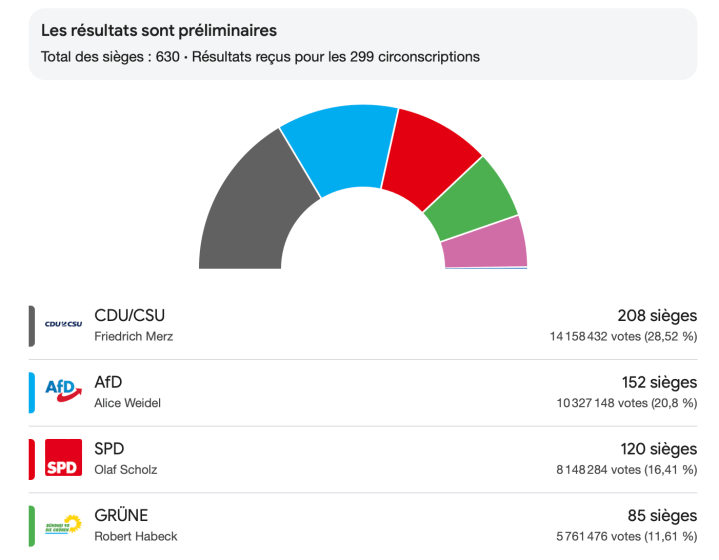The height and width of the screenshot is (560, 719).
Task: Open Alice Weidel candidate name
Action: click(127, 403)
